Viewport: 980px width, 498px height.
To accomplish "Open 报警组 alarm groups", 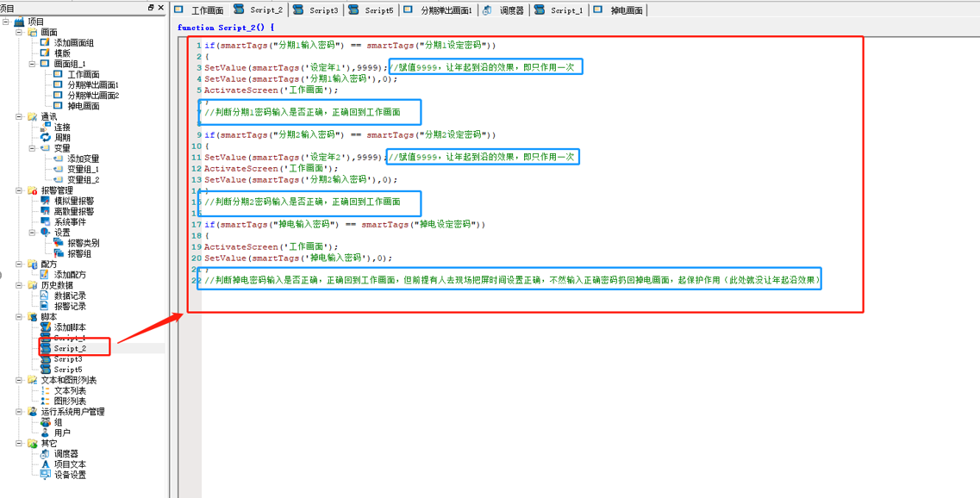I will [x=78, y=253].
